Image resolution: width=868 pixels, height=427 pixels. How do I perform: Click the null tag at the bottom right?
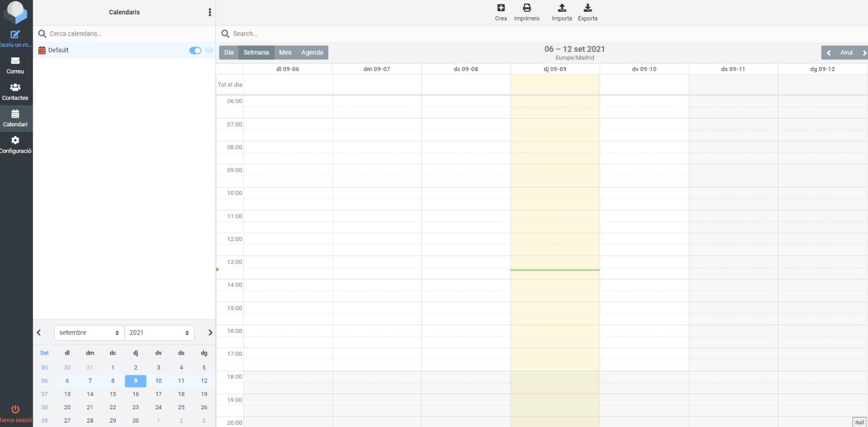[860, 422]
